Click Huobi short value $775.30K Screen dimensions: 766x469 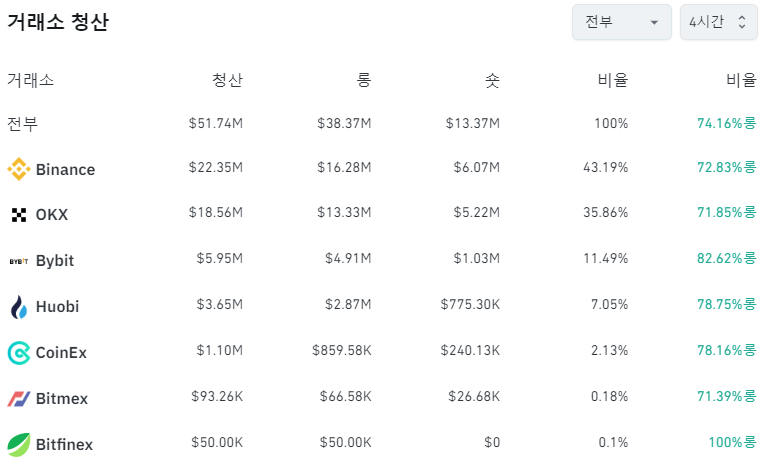click(x=470, y=305)
